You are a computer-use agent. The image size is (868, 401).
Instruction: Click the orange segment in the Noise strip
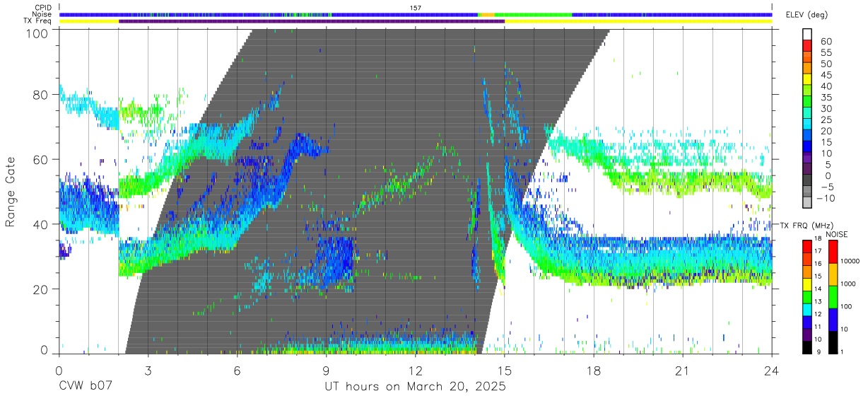pos(487,14)
